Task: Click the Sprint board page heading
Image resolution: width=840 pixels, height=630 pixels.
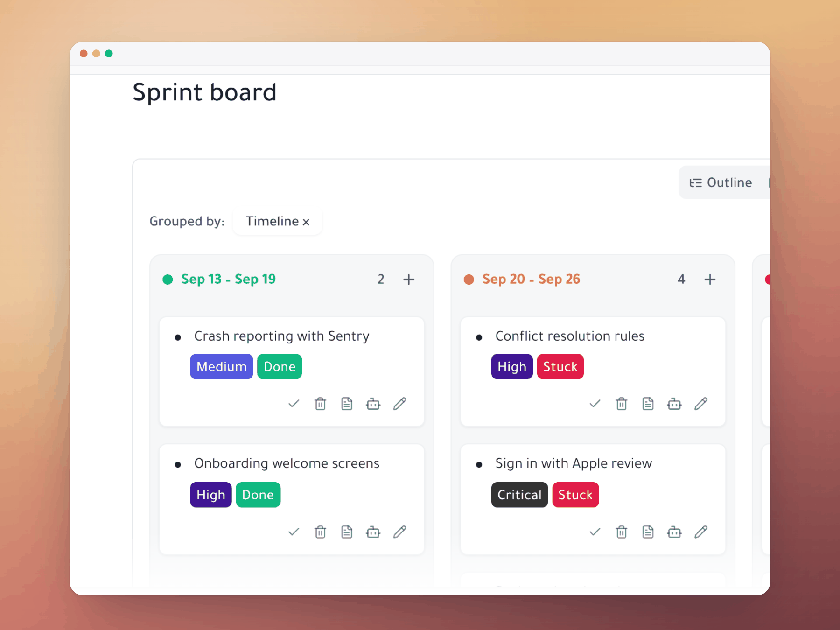Action: [x=204, y=92]
